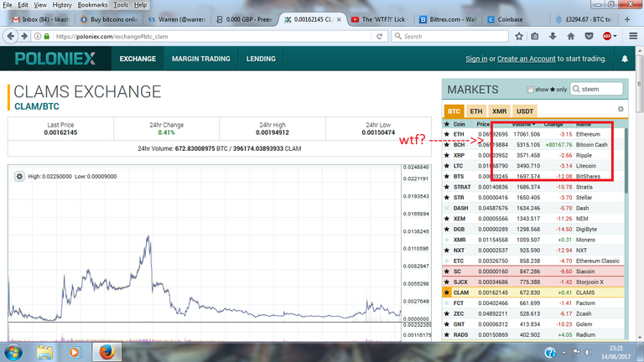The height and width of the screenshot is (362, 644).
Task: Bookmark this page with the star icon
Action: 520,37
